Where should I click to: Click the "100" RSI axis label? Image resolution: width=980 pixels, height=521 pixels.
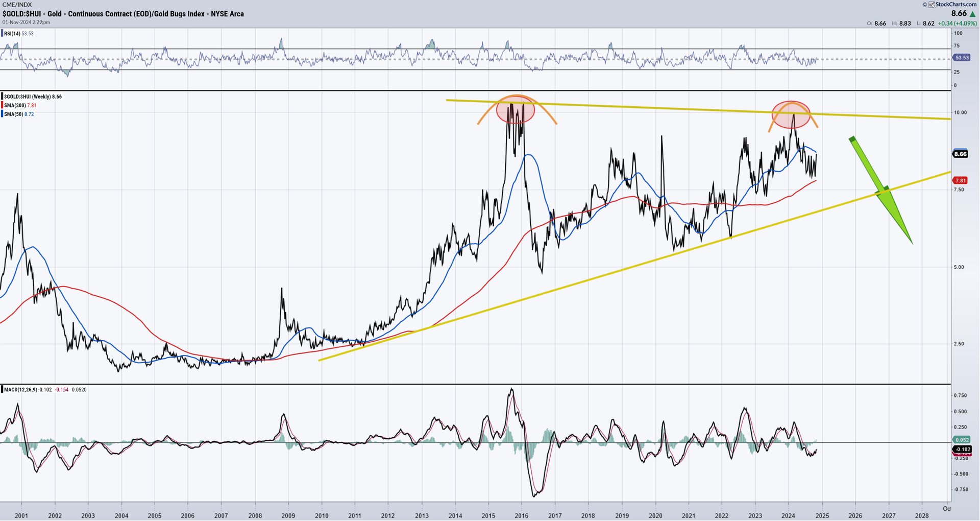click(x=958, y=33)
